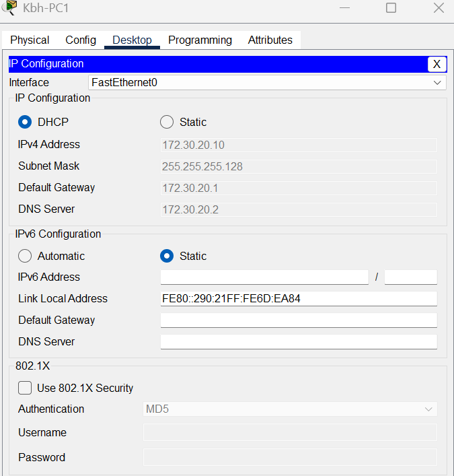Focus the IPv6 Default Gateway field
Screen dimensions: 454x476
click(299, 320)
